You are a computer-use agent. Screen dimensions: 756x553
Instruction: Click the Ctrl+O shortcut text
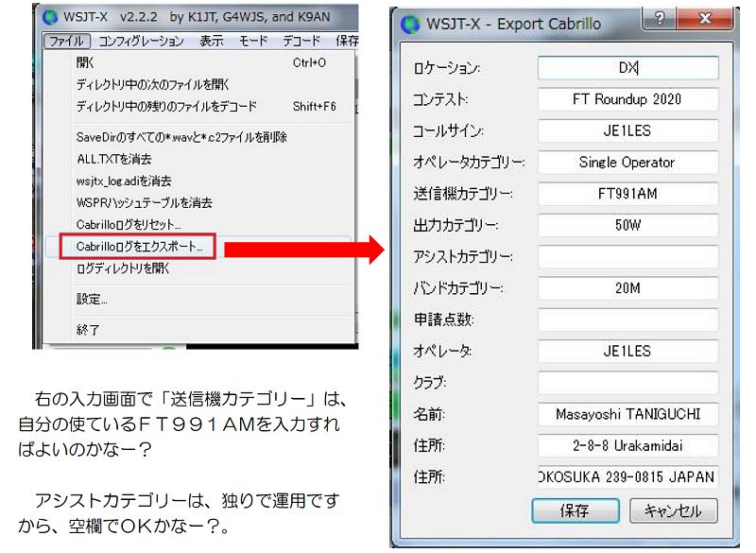click(x=310, y=62)
